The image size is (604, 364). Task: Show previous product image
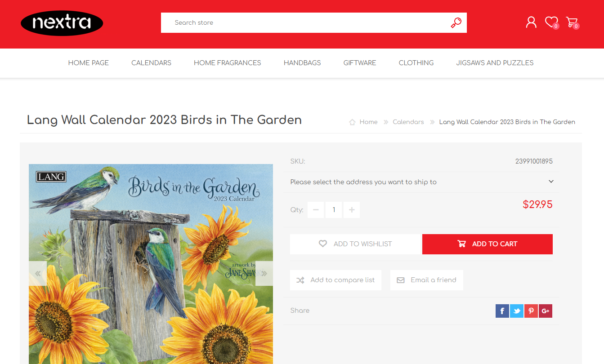[x=38, y=273]
